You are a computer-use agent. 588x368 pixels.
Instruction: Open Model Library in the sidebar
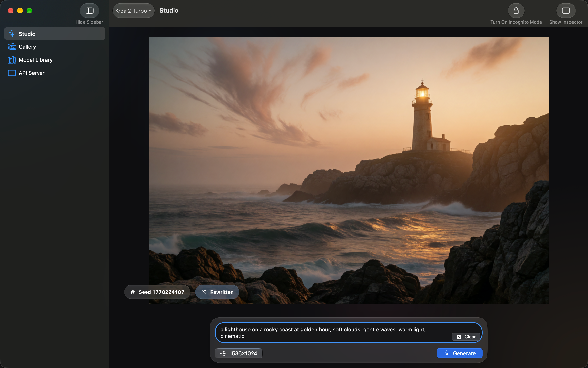tap(55, 60)
